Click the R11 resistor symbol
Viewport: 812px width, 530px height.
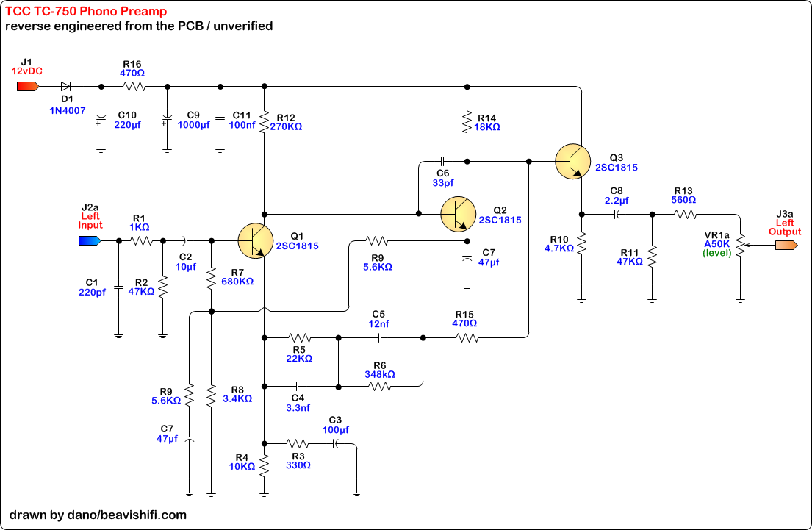pos(652,257)
